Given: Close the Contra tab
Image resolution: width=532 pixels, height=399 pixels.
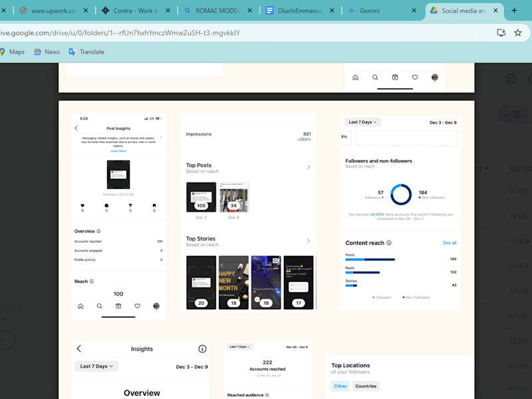Looking at the screenshot, I should click(x=168, y=11).
